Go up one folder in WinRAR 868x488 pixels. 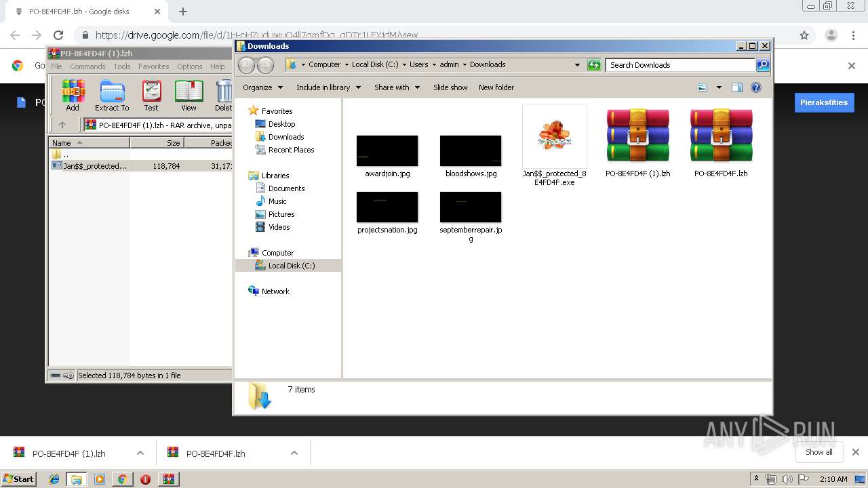point(62,125)
